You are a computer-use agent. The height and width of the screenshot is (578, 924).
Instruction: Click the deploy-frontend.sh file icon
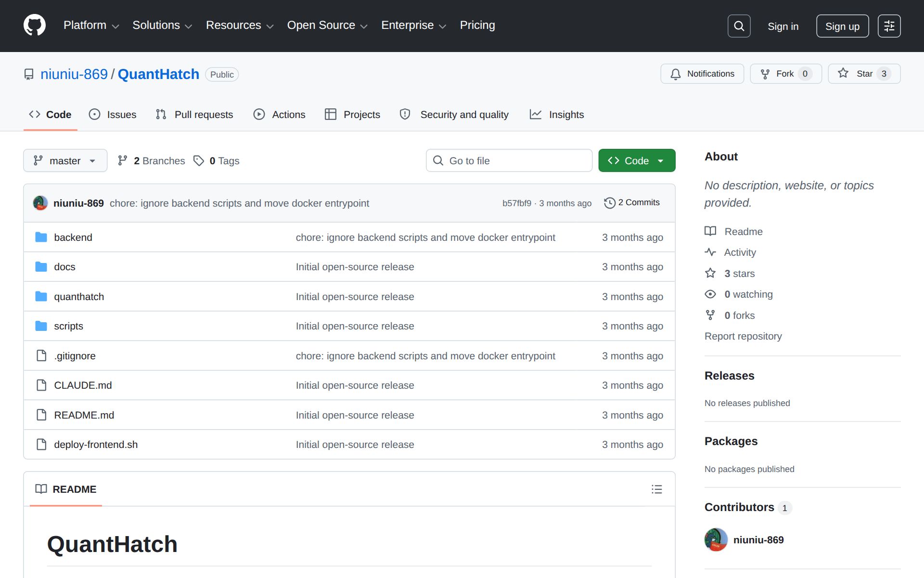(41, 444)
